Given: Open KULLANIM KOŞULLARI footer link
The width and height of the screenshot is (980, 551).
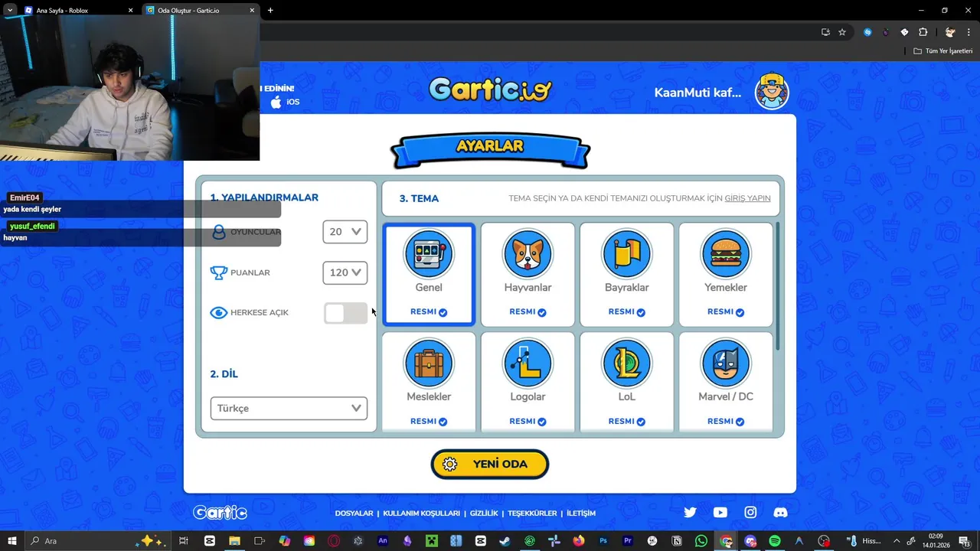Looking at the screenshot, I should point(421,514).
